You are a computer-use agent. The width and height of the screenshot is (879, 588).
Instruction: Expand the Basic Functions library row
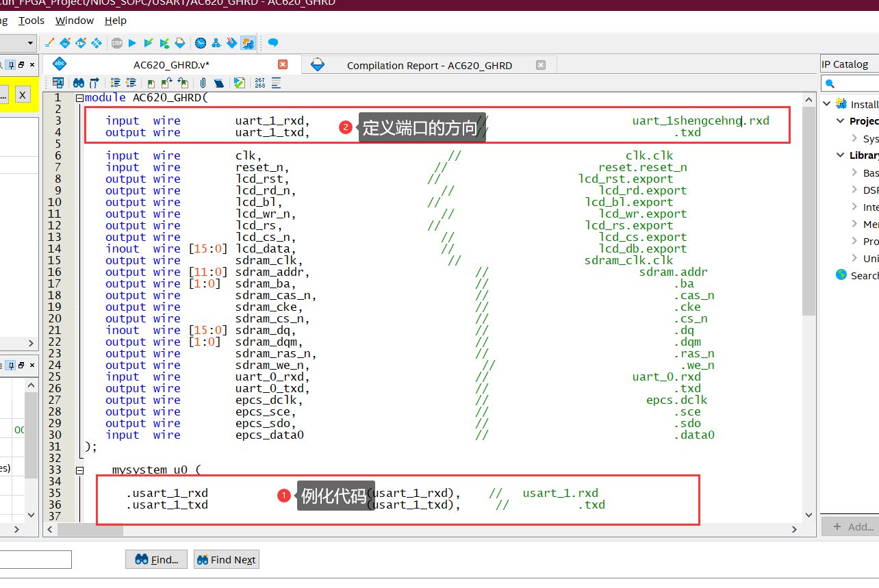854,172
